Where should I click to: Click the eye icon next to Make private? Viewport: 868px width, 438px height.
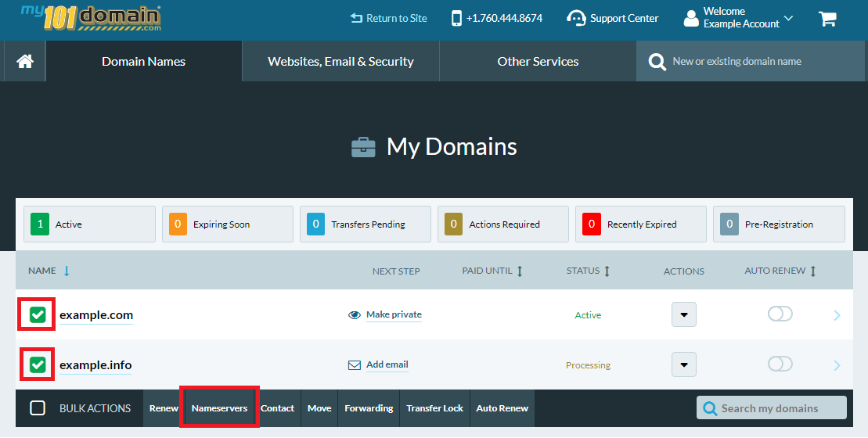tap(355, 315)
